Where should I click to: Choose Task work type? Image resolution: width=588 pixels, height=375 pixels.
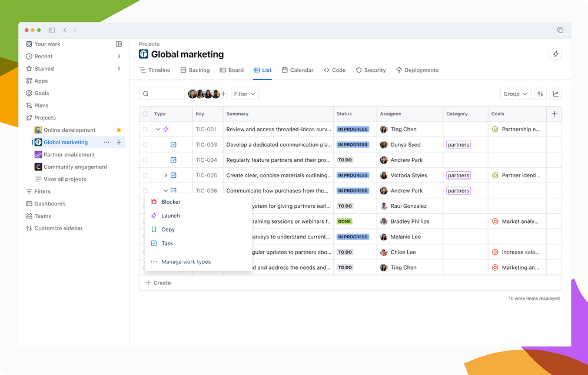click(x=198, y=243)
